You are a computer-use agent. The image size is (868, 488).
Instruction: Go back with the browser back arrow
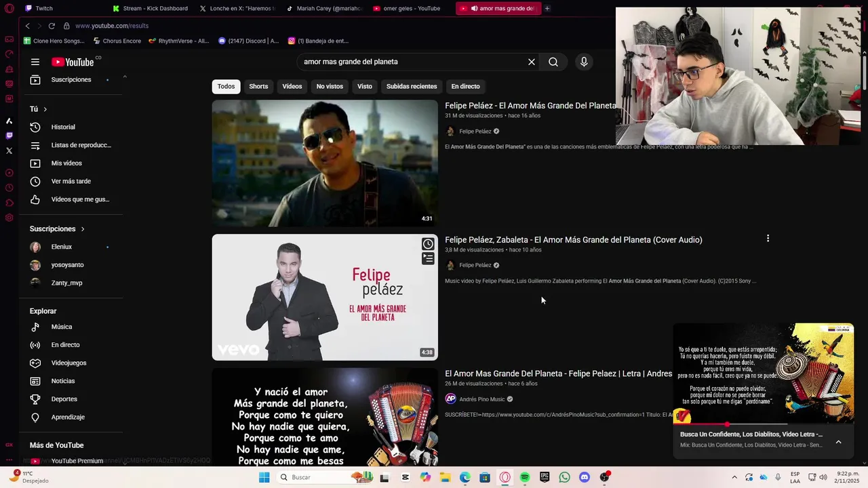point(27,26)
